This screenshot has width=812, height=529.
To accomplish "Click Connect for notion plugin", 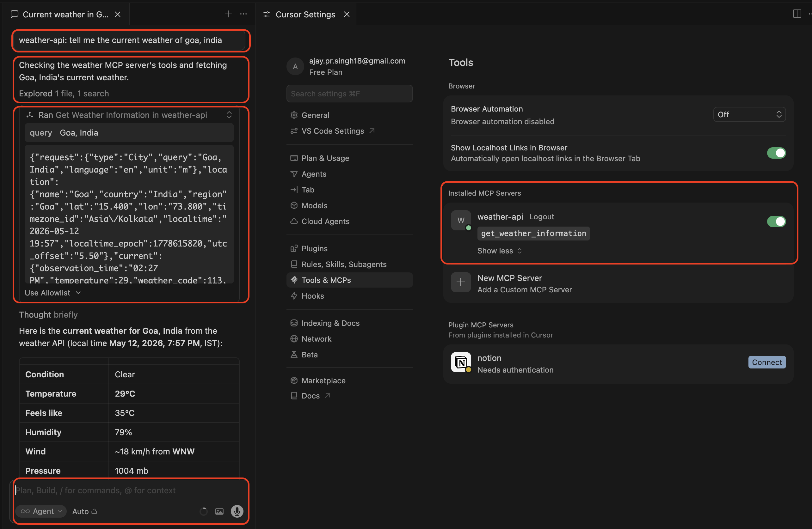I will tap(766, 362).
